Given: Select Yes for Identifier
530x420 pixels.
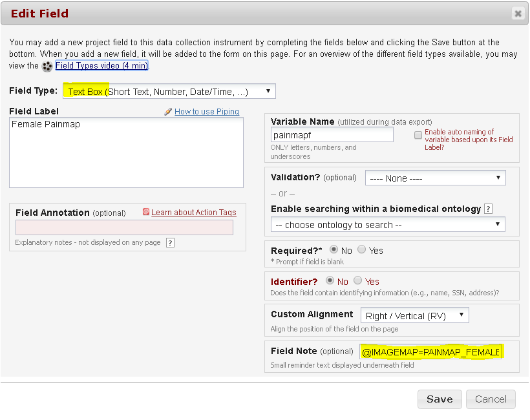Looking at the screenshot, I should [x=357, y=281].
